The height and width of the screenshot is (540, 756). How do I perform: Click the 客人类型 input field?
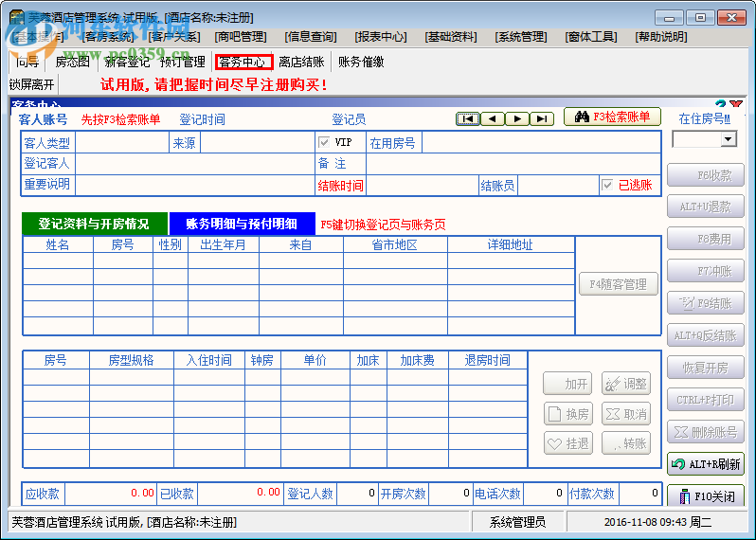122,143
